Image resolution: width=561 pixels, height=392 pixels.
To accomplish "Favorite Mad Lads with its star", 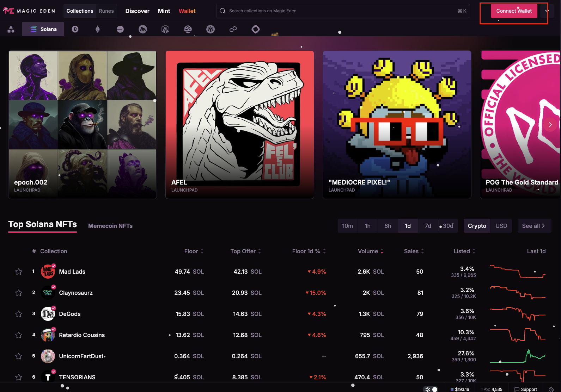I will (19, 272).
